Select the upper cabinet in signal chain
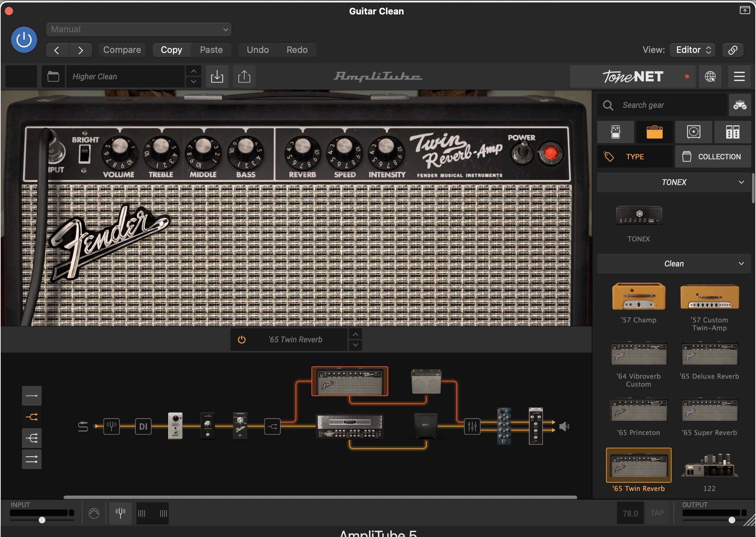This screenshot has width=756, height=537. (x=426, y=381)
